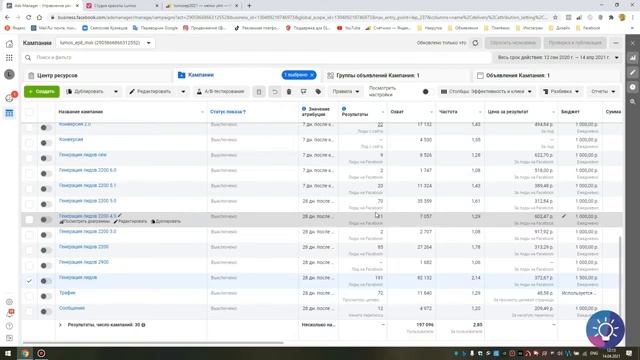Click the Дублировать button
The height and width of the screenshot is (360, 640).
coord(85,92)
